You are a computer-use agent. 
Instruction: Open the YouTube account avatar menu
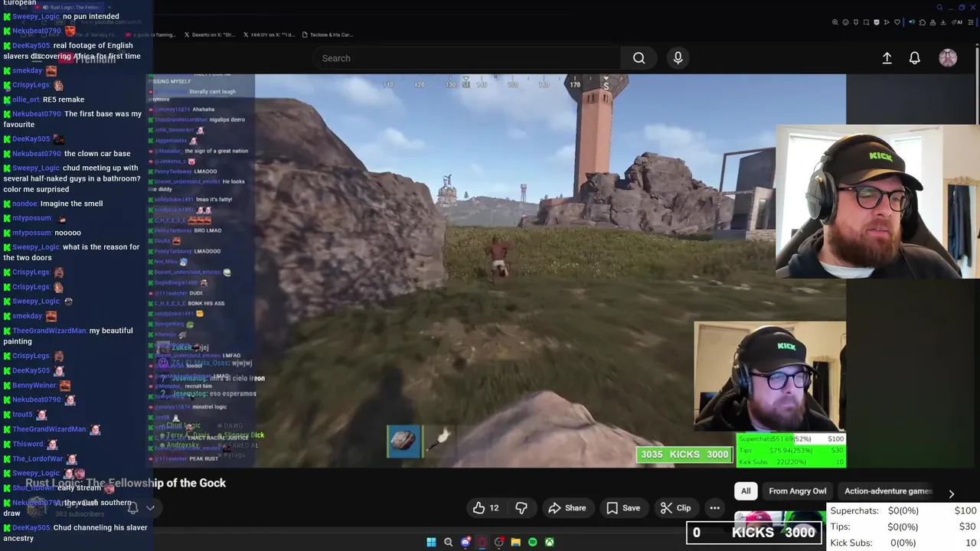click(948, 58)
